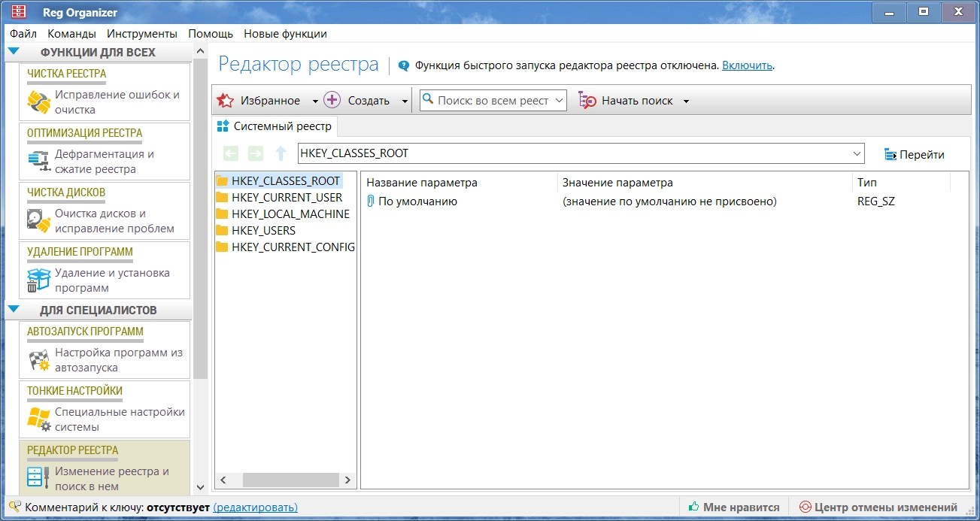The height and width of the screenshot is (521, 980).
Task: Sort by Значение параметра column header
Action: [705, 183]
